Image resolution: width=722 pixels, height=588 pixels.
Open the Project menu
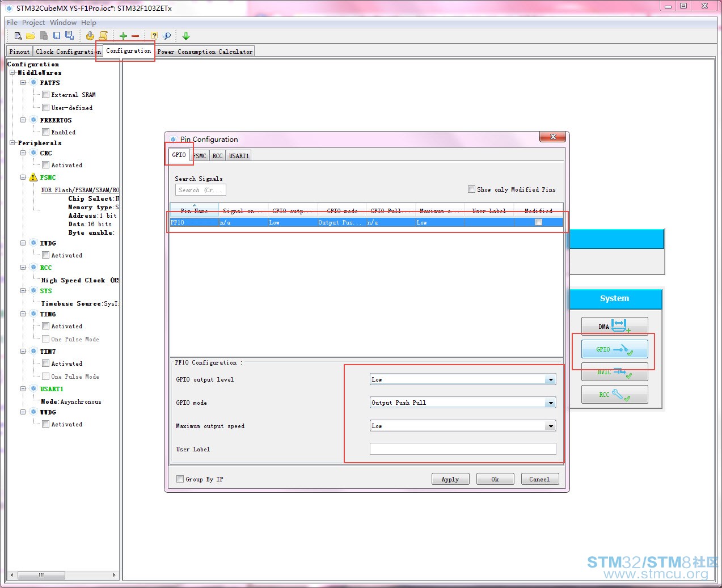[x=33, y=23]
